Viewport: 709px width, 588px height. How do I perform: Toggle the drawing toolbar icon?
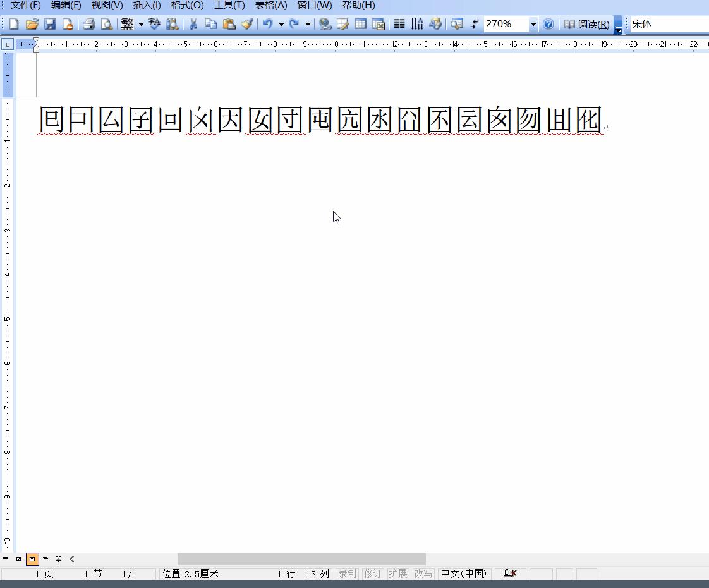(435, 24)
